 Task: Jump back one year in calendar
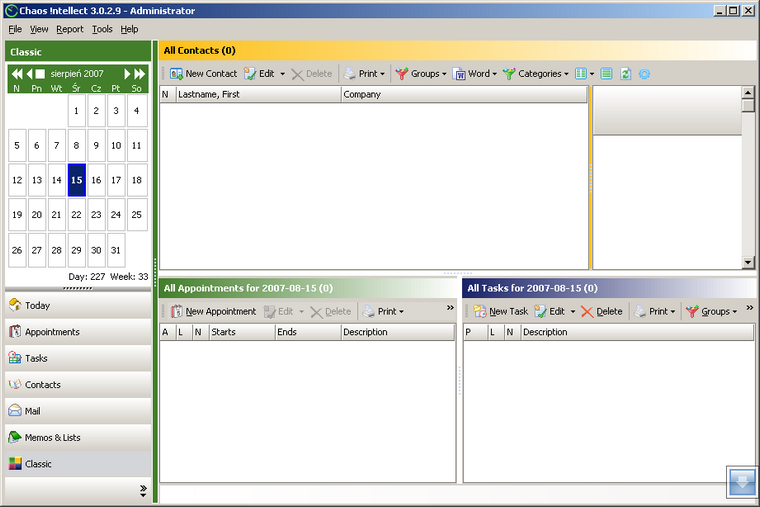[x=16, y=74]
